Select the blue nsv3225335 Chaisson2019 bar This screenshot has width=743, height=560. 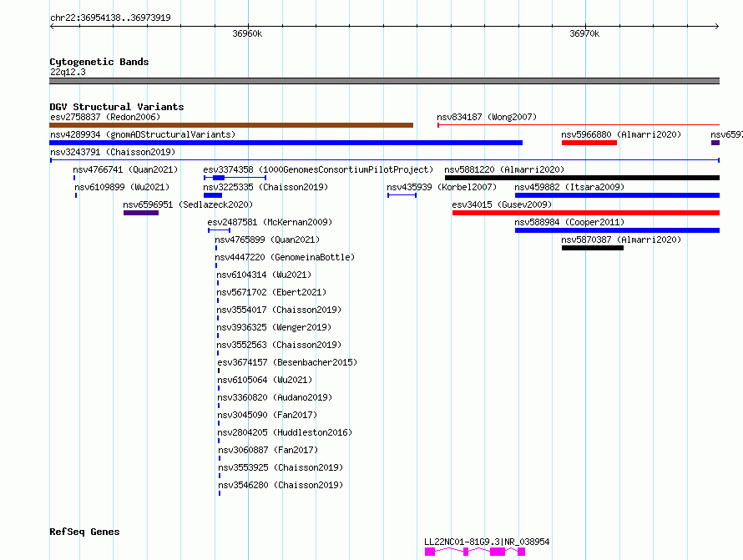pos(213,195)
